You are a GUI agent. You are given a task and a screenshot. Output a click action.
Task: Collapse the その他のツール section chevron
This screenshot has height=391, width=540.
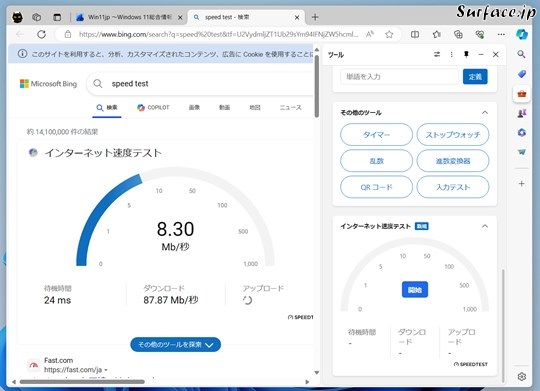[485, 113]
